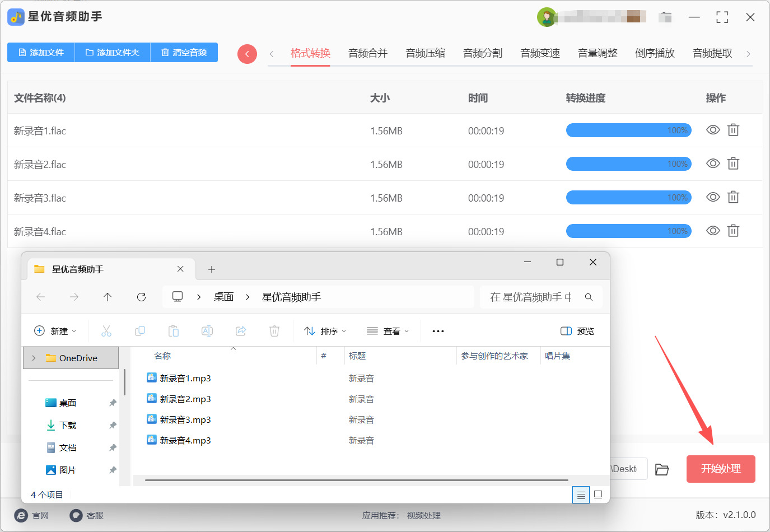Open the 查看 view dropdown
This screenshot has width=770, height=532.
pyautogui.click(x=388, y=331)
